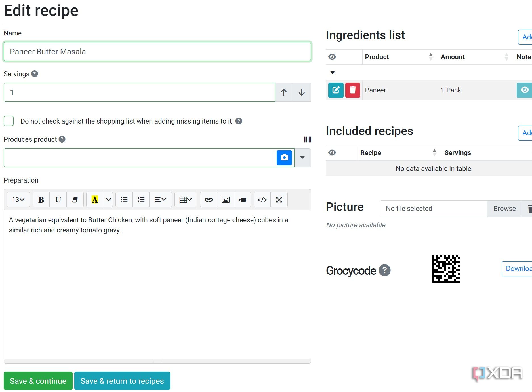Click help icon beside shopping list option
This screenshot has height=392, width=532.
(239, 121)
